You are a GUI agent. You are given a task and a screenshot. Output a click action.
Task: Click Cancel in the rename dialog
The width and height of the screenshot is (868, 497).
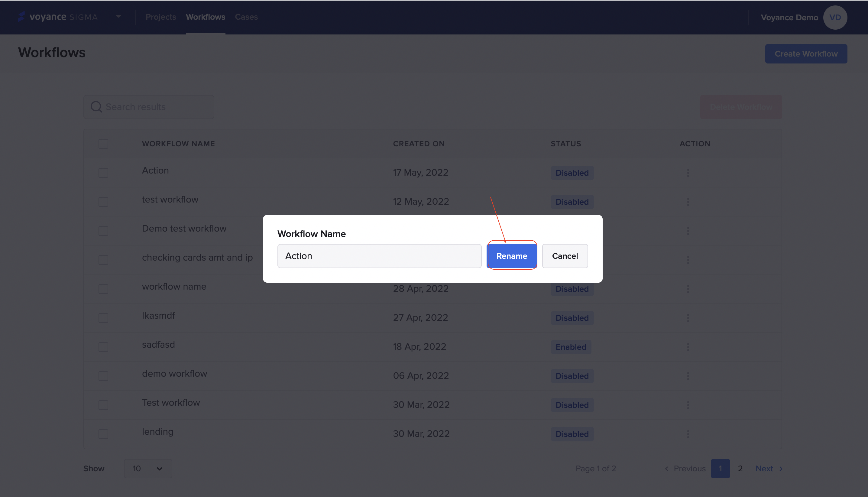pyautogui.click(x=565, y=256)
